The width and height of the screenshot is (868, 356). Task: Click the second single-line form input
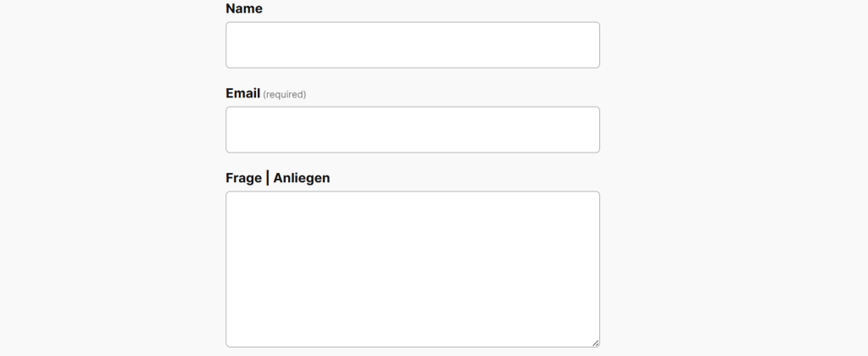tap(412, 130)
